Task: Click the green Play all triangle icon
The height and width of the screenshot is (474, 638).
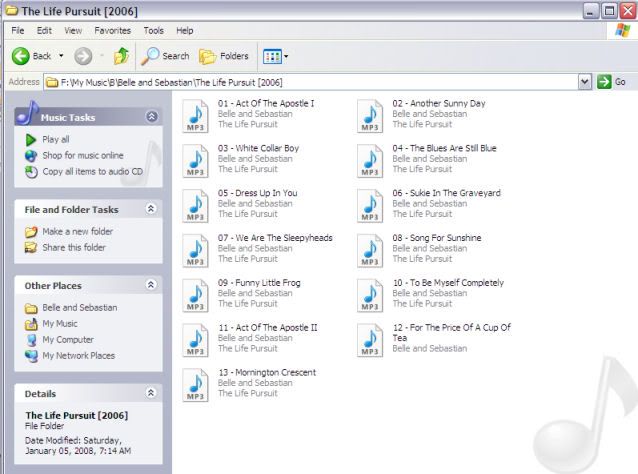Action: coord(31,140)
